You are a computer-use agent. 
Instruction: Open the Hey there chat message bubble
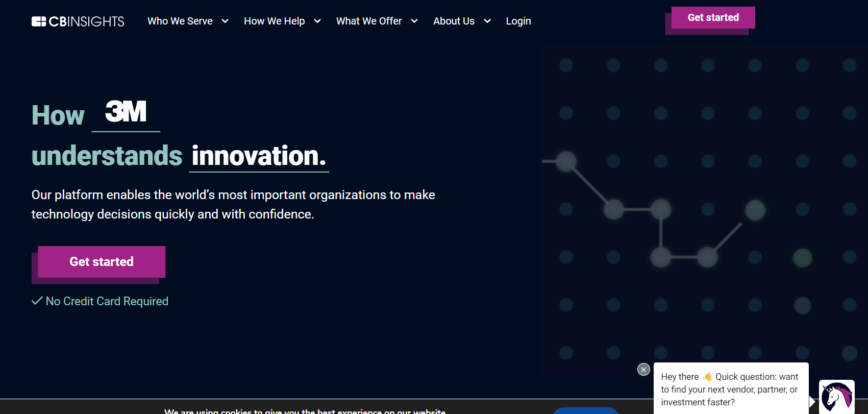[x=731, y=389]
